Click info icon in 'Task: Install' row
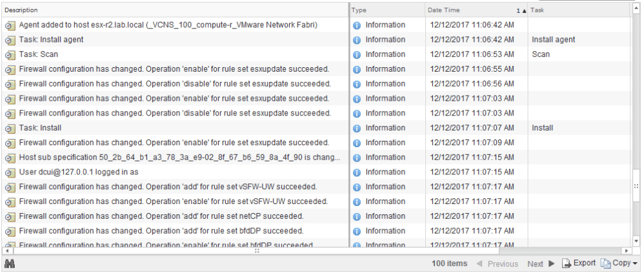The image size is (644, 277). click(x=357, y=128)
